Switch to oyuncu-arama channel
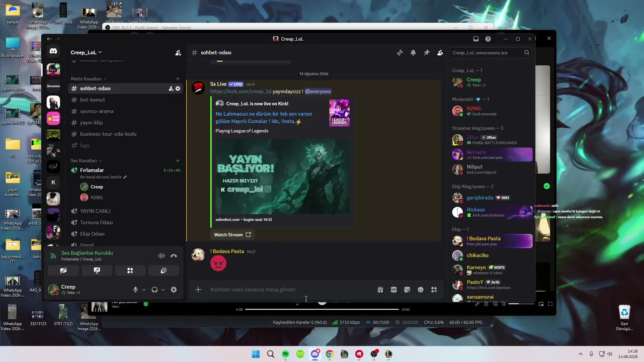The image size is (644, 362). click(125, 111)
